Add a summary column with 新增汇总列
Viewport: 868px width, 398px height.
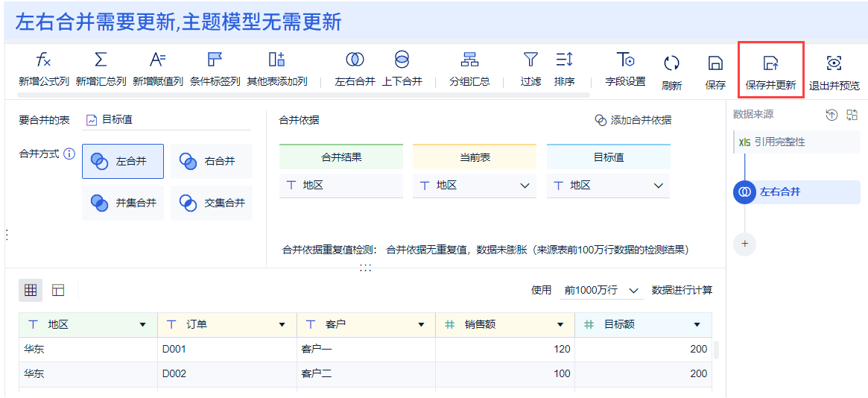pyautogui.click(x=101, y=60)
